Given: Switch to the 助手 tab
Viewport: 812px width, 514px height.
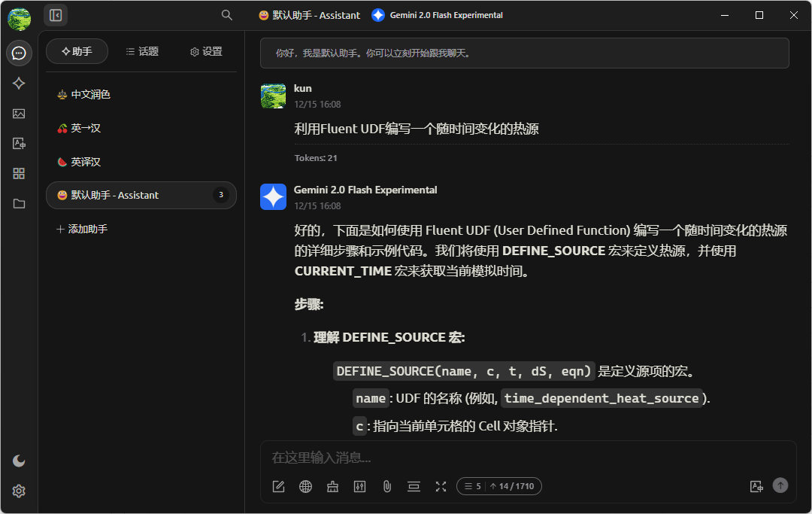Looking at the screenshot, I should [77, 51].
